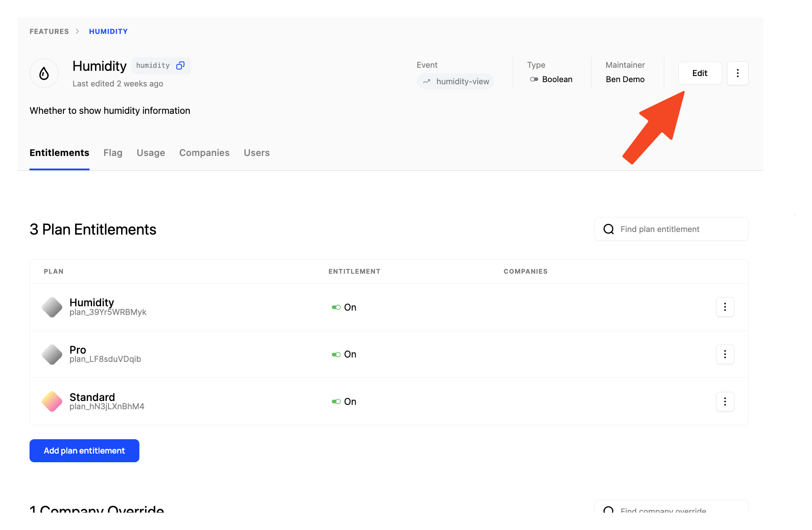The width and height of the screenshot is (812, 530).
Task: Click the Humidity plan diamond icon
Action: tap(52, 307)
